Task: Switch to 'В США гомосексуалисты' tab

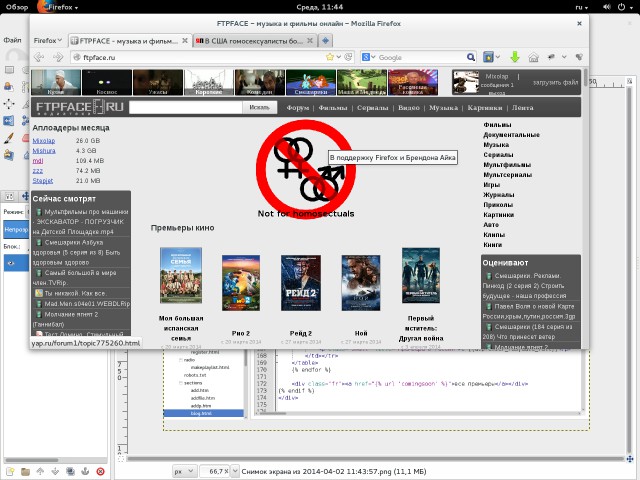Action: coord(254,40)
